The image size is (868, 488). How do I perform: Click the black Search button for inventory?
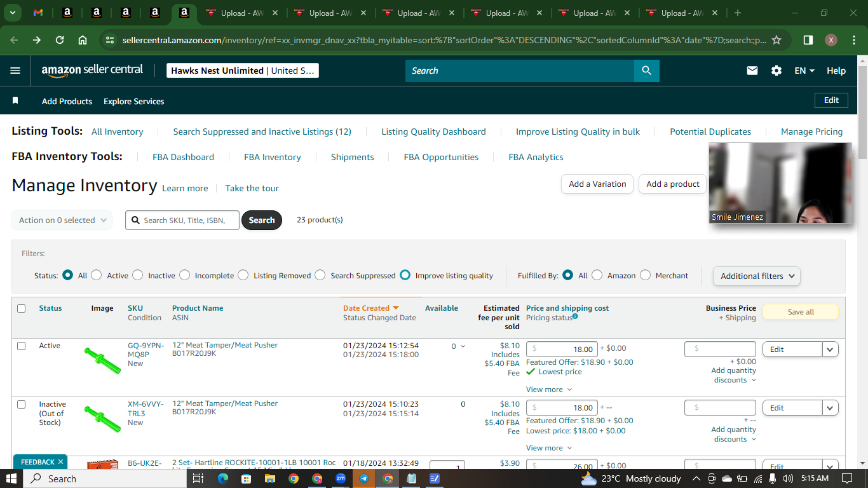pyautogui.click(x=262, y=220)
